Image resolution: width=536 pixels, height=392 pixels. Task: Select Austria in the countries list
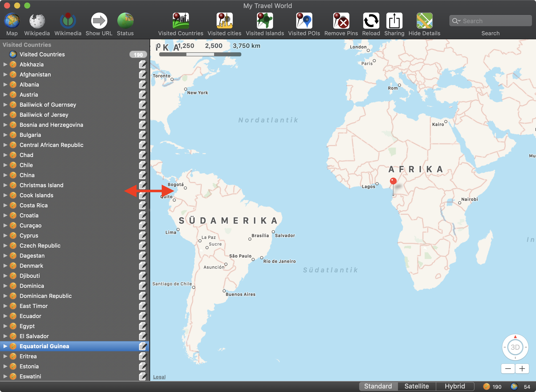pyautogui.click(x=75, y=95)
